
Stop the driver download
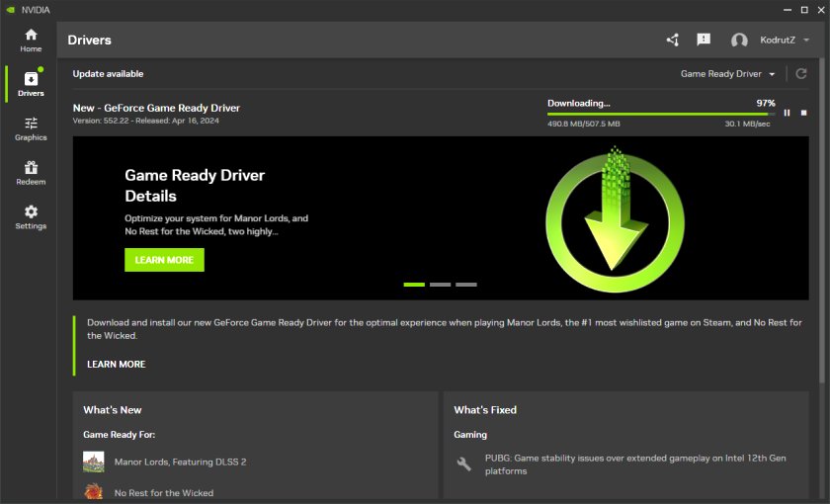803,113
